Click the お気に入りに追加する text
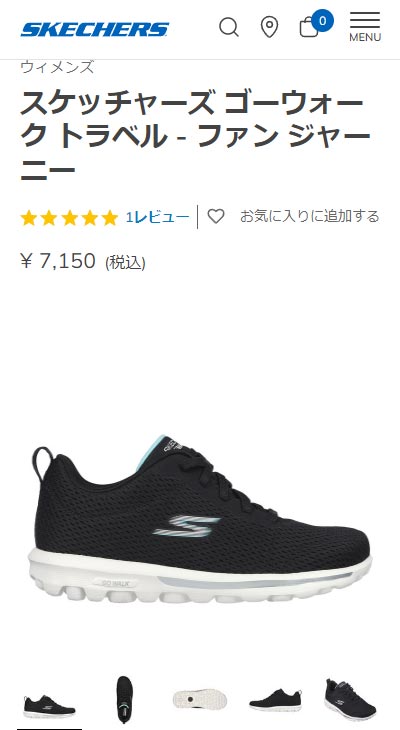Image resolution: width=400 pixels, height=730 pixels. pos(309,216)
